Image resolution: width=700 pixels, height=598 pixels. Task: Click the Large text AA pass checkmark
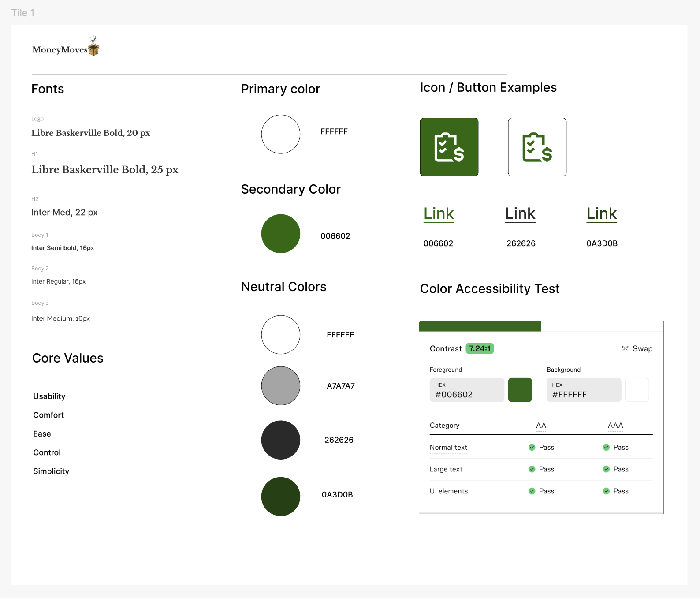pos(532,469)
